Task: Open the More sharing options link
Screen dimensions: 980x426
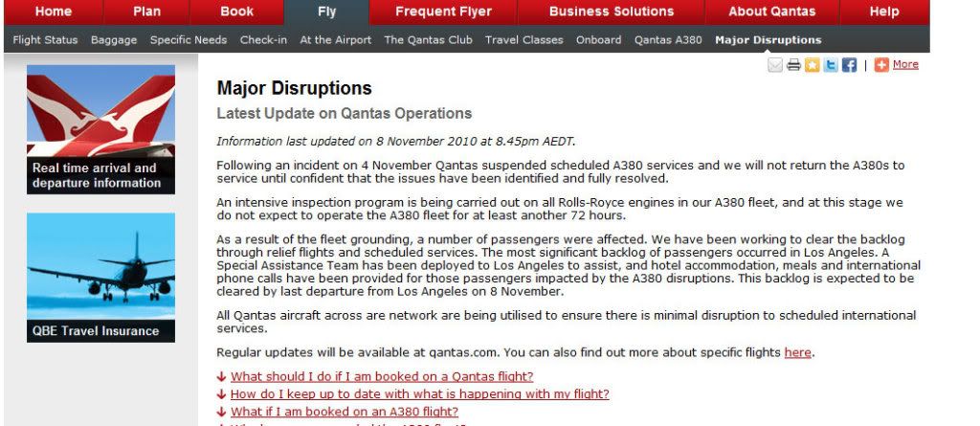Action: (x=905, y=64)
